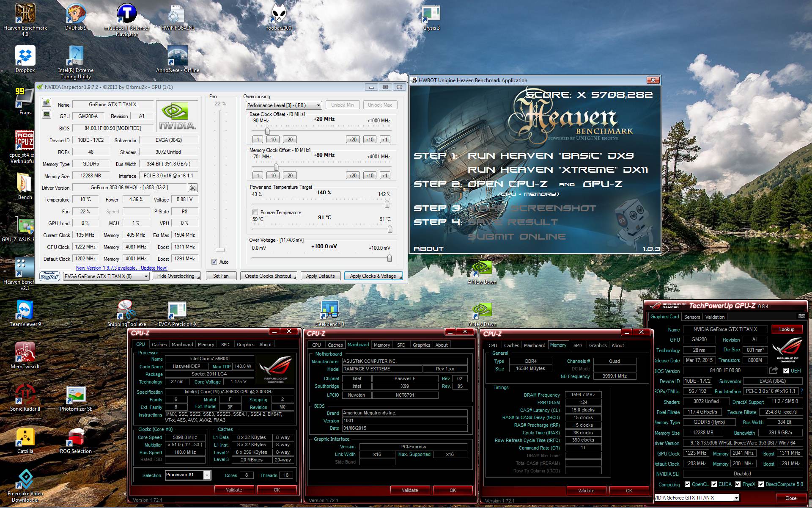Launch foobar2000 from desktop
Screen dimensions: 812x508
coord(279,17)
